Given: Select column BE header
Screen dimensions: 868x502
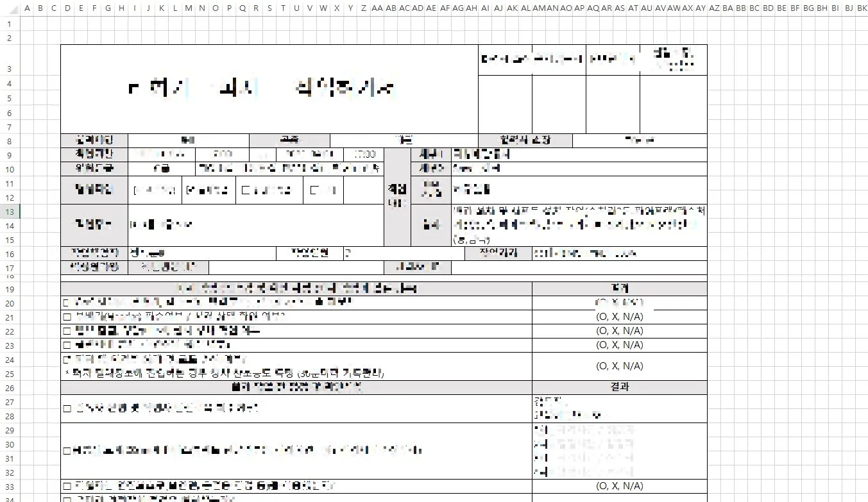Looking at the screenshot, I should tap(781, 8).
